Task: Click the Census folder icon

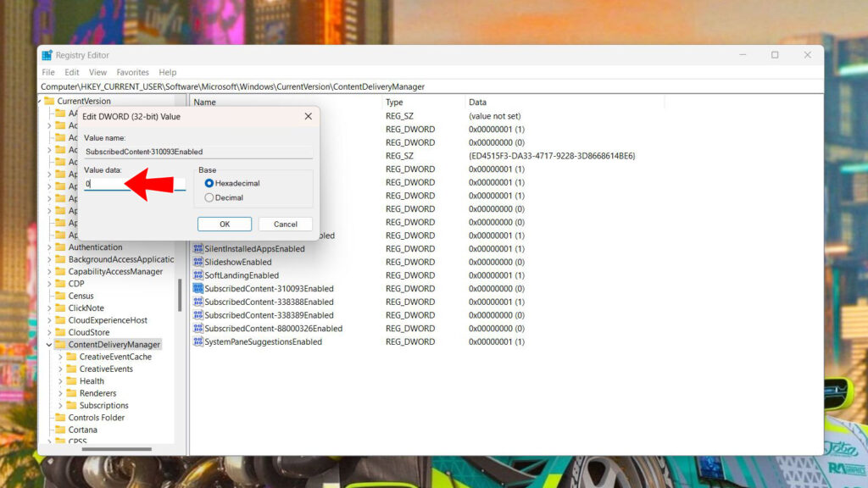Action: 60,296
